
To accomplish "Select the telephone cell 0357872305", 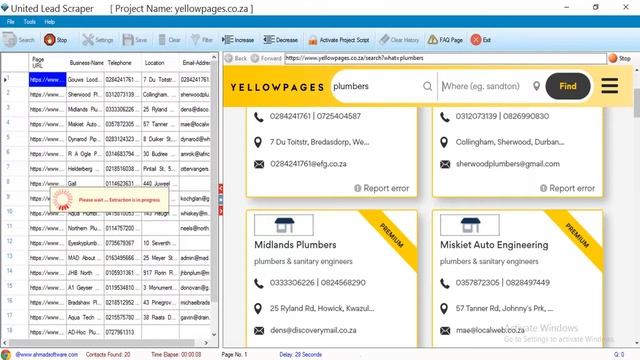I will 123,124.
